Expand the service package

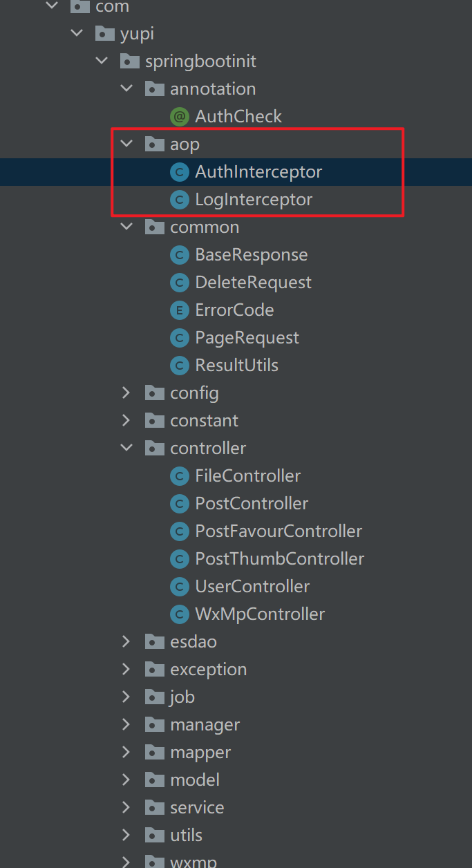tap(126, 808)
